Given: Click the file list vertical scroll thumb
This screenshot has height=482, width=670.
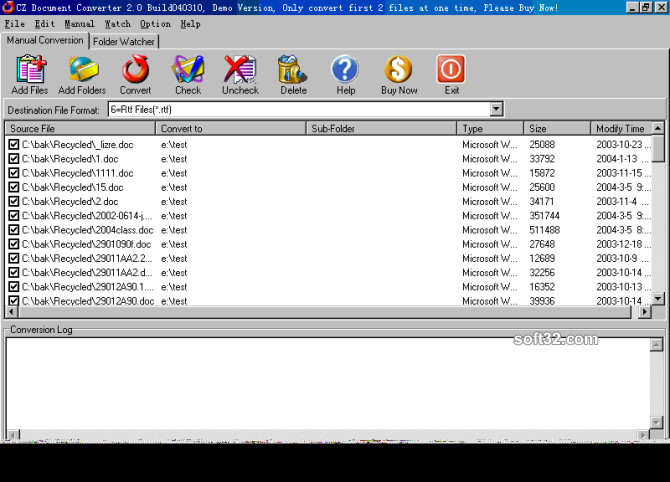Looking at the screenshot, I should (x=658, y=148).
